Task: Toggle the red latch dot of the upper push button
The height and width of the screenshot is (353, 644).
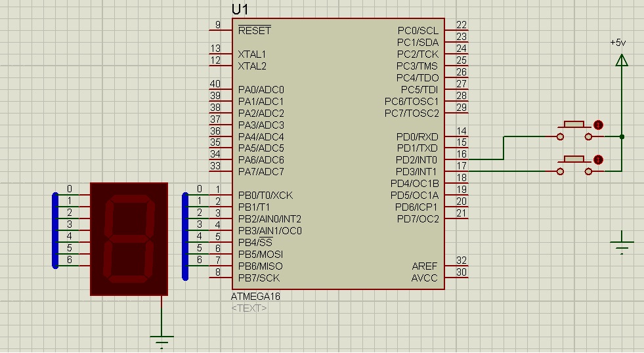Action: (x=599, y=125)
